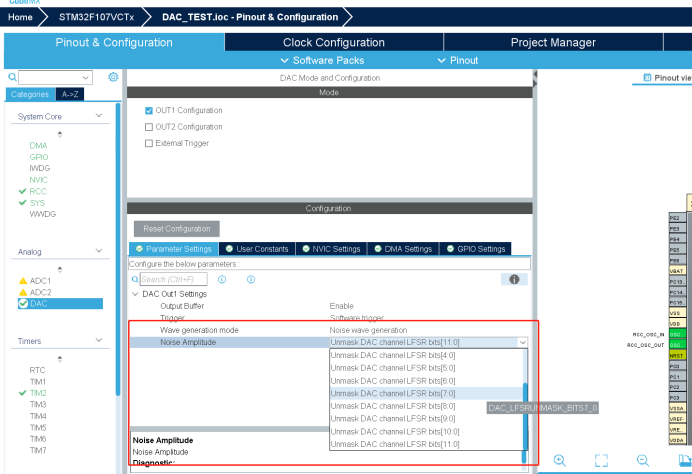The image size is (692, 474).
Task: Click the Pinout view chip icon
Action: tap(647, 78)
